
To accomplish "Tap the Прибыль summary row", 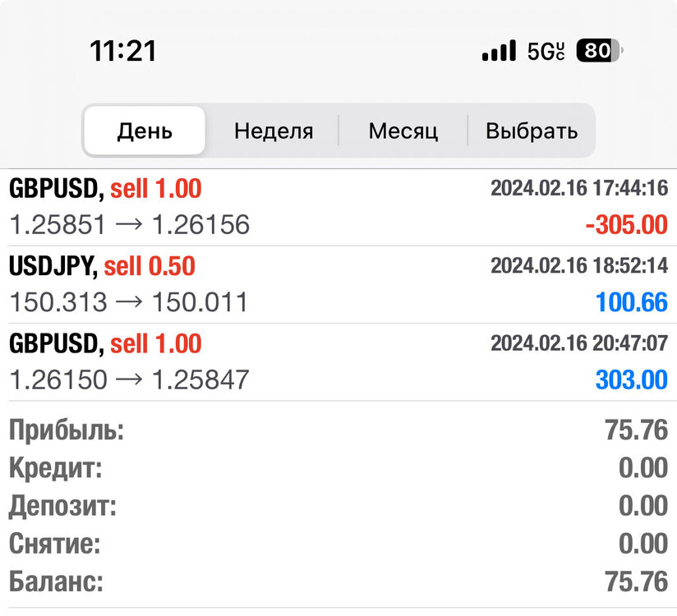I will point(338,430).
